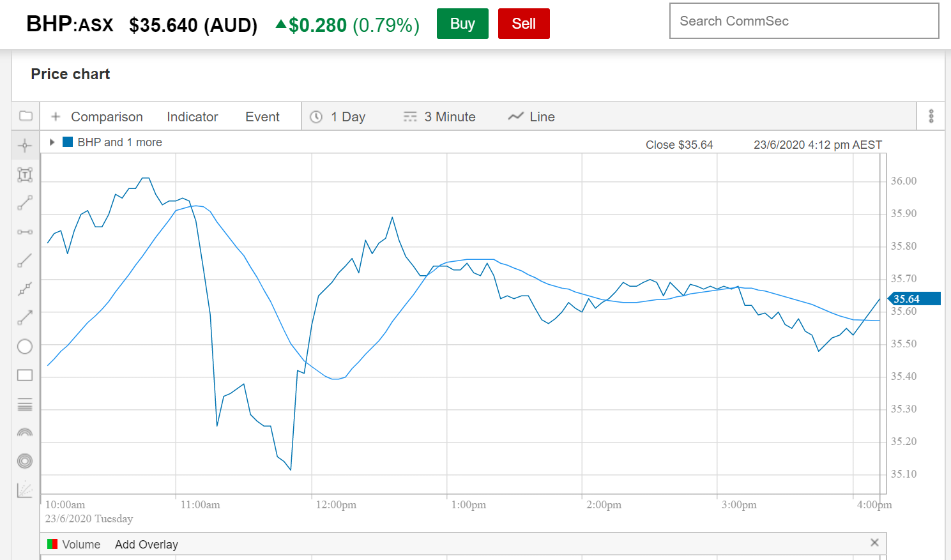
Task: Select the concentric circles tool
Action: click(25, 461)
